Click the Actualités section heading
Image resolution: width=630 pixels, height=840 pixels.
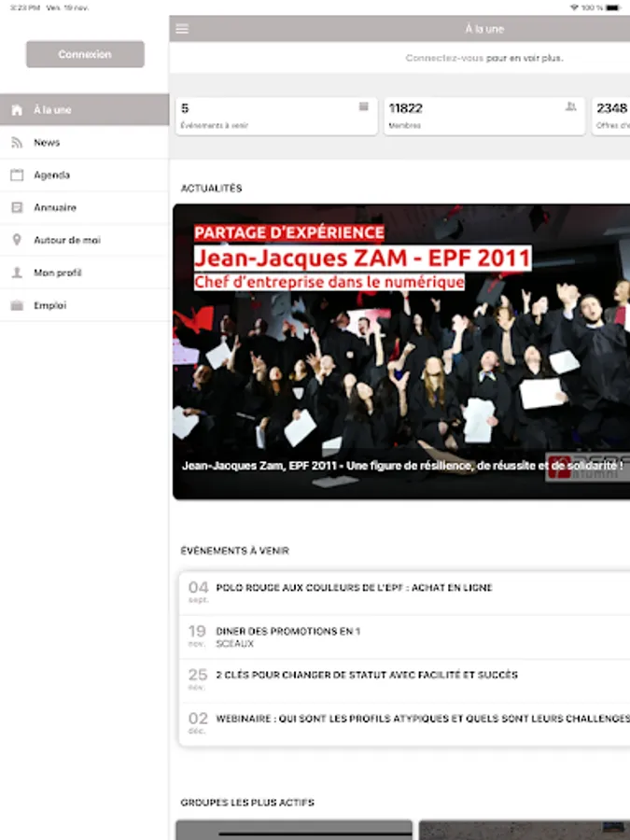[212, 188]
